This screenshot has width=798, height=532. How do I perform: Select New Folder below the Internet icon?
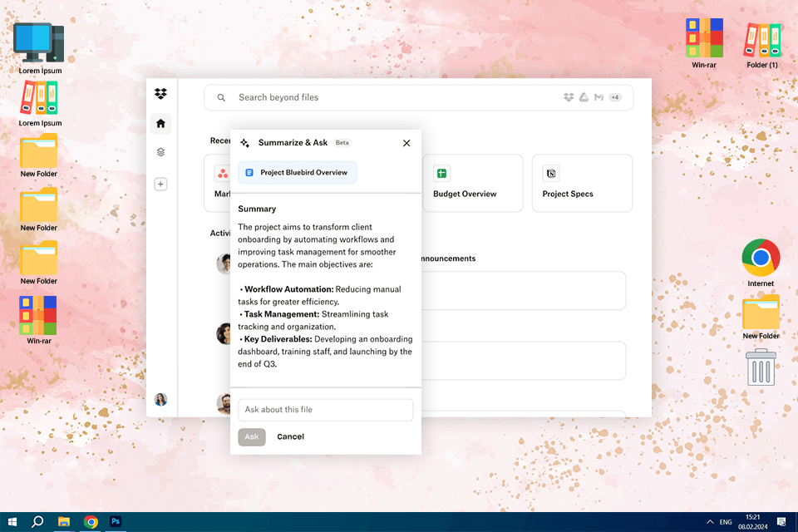coord(761,318)
